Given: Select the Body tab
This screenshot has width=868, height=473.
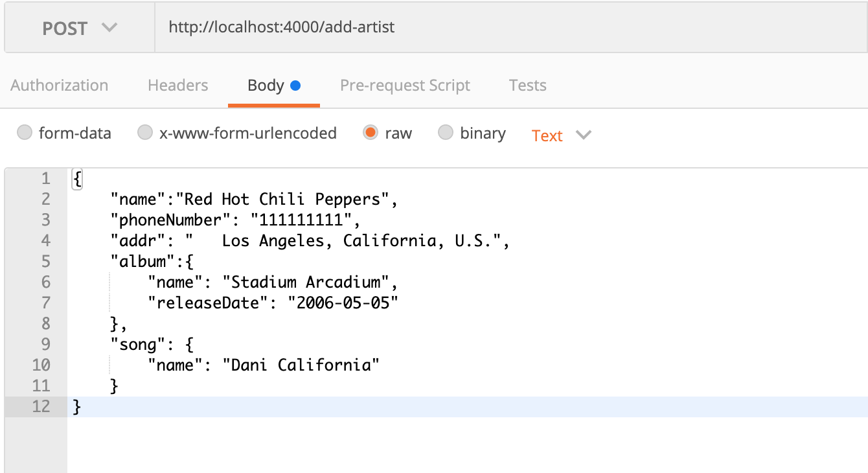Looking at the screenshot, I should [266, 86].
